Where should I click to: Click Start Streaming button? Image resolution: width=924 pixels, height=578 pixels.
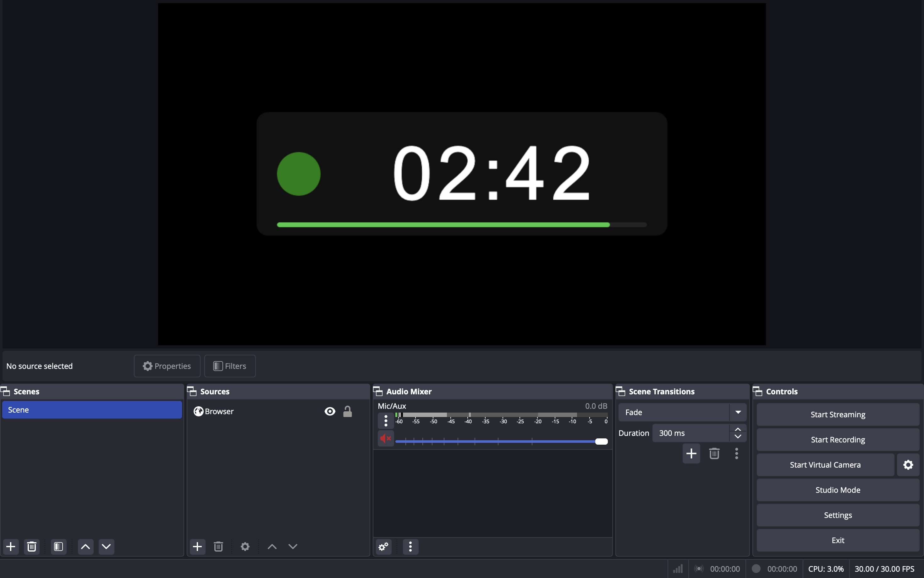point(838,414)
